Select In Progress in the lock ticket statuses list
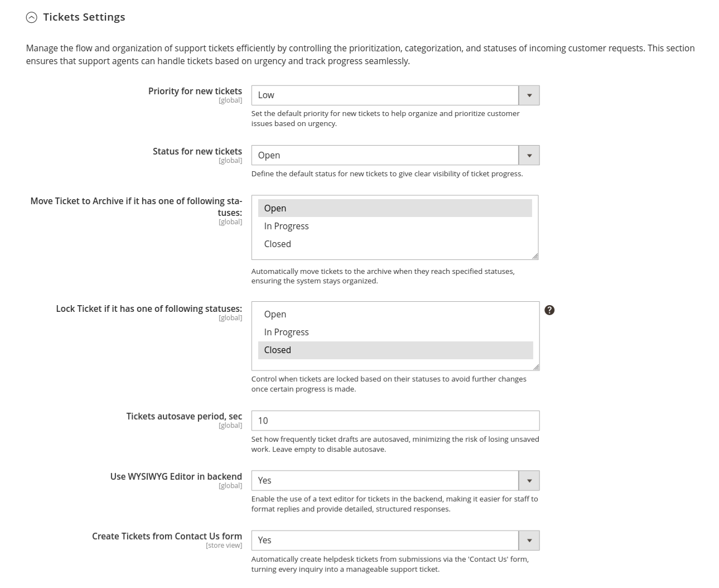Viewport: 719px width, 588px height. [x=394, y=332]
